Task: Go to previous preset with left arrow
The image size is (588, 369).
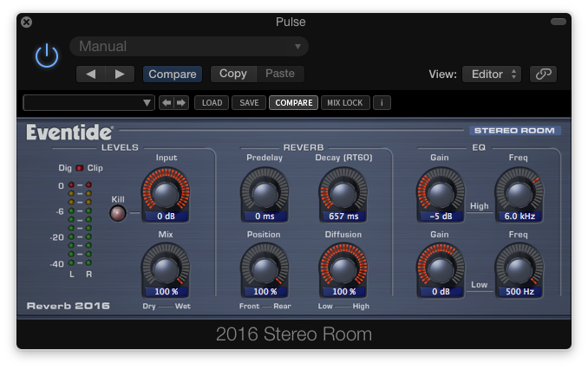Action: [x=91, y=74]
